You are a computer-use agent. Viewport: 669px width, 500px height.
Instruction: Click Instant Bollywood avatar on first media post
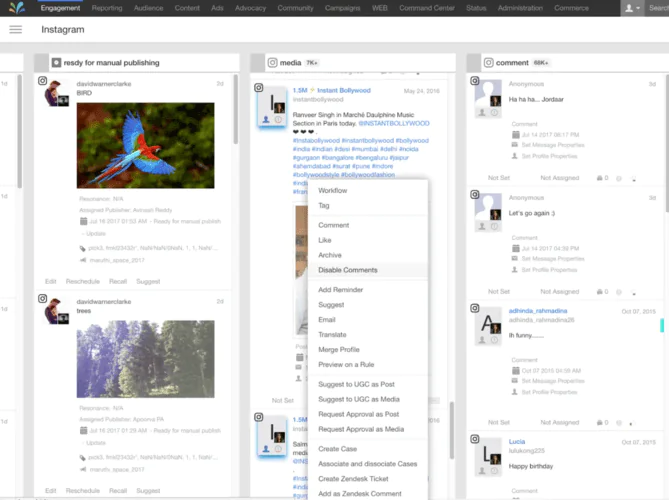pyautogui.click(x=272, y=106)
